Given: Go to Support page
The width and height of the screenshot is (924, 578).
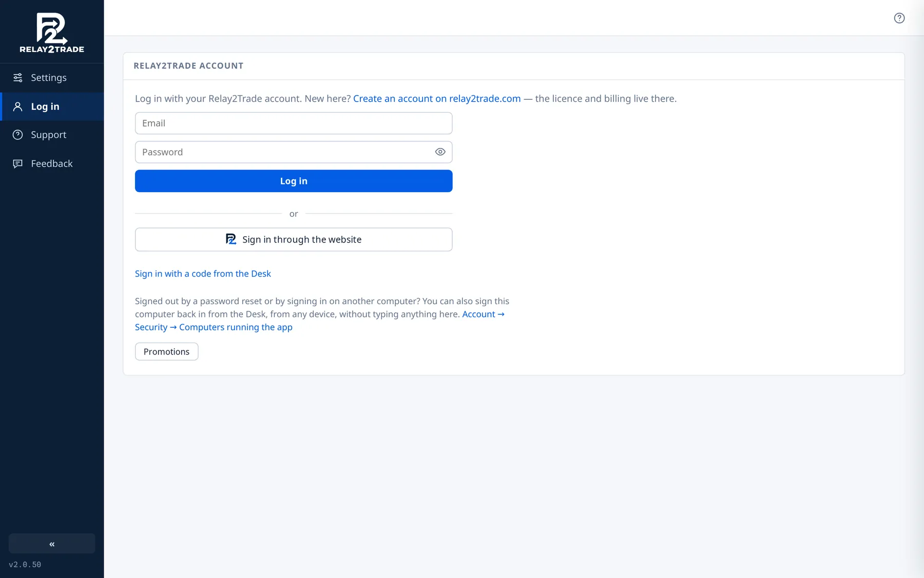Looking at the screenshot, I should 52,135.
